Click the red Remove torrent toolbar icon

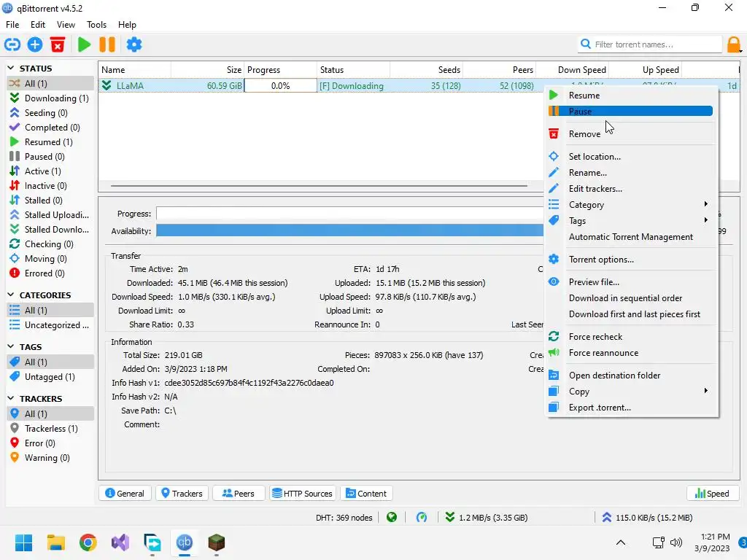tap(58, 44)
